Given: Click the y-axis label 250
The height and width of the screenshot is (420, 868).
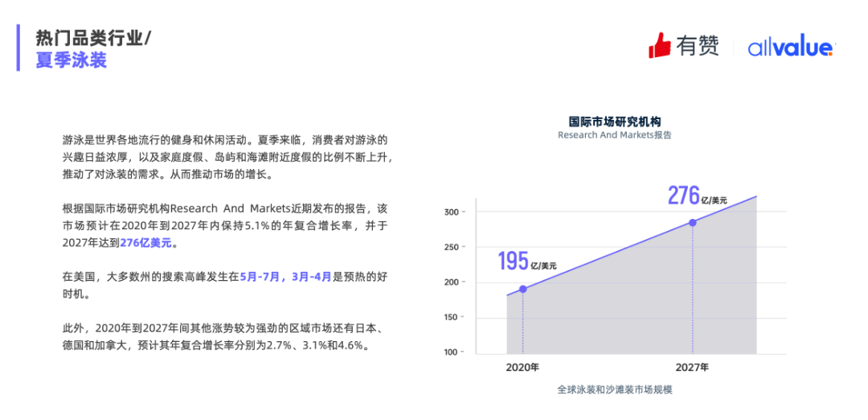Looking at the screenshot, I should [x=452, y=247].
